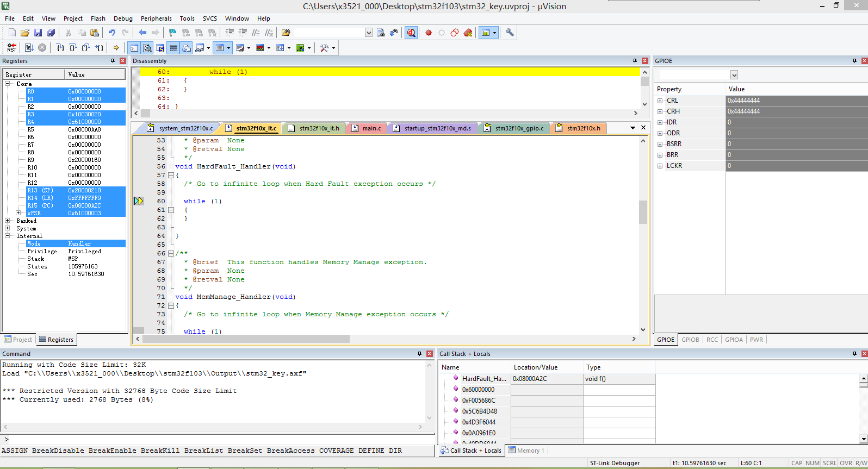Switch to the Project panel tab
Screen dimensions: 868x469
coord(18,340)
